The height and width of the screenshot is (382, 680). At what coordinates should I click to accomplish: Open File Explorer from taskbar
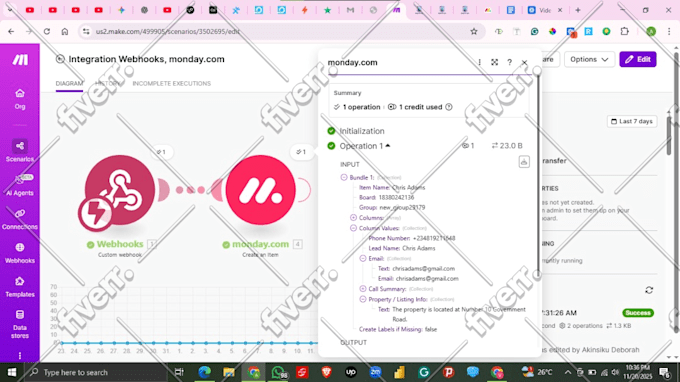(x=229, y=372)
